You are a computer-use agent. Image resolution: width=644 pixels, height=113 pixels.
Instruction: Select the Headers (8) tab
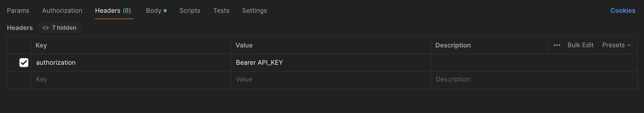coord(113,11)
